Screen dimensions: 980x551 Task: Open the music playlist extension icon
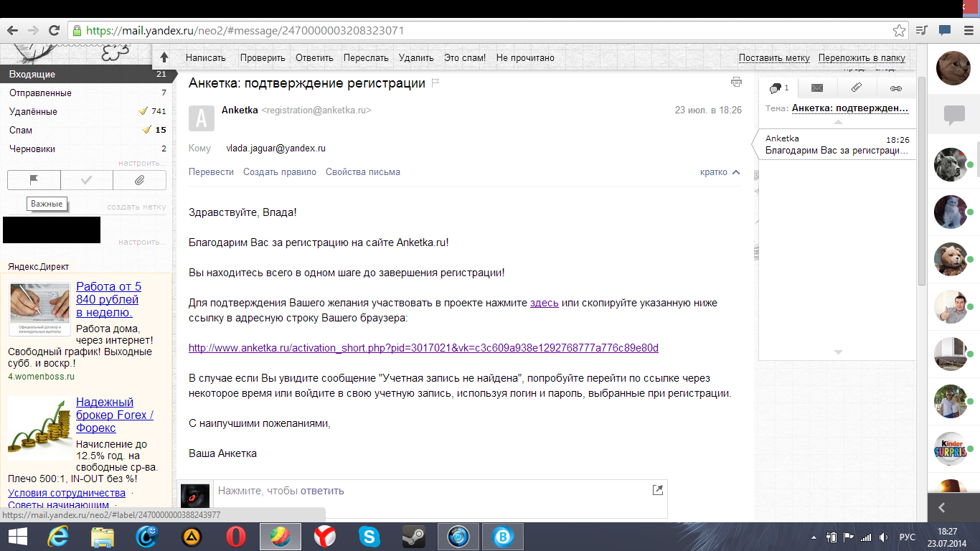(922, 30)
